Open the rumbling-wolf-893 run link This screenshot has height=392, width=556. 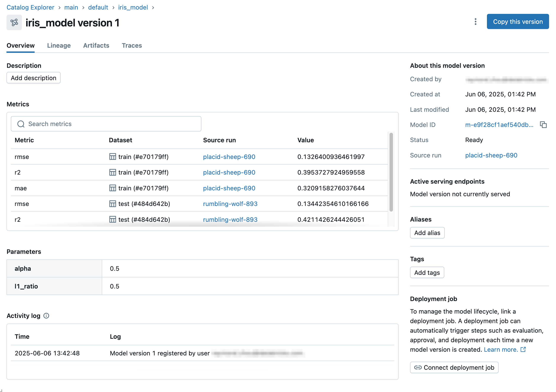point(230,204)
